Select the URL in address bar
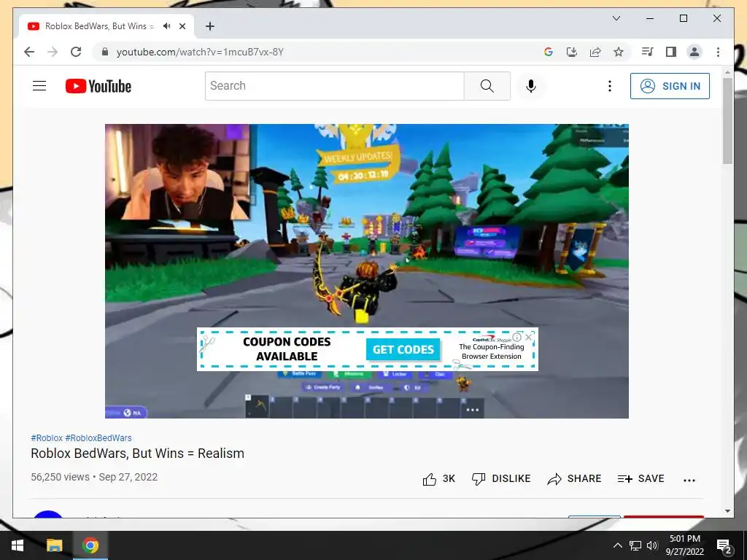The width and height of the screenshot is (747, 560). 200,52
